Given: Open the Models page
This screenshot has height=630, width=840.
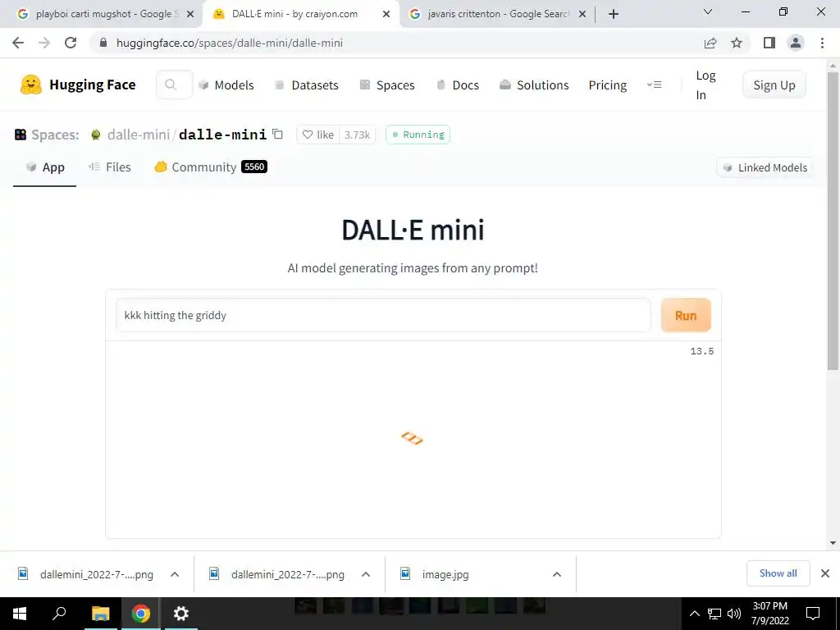Looking at the screenshot, I should 226,85.
